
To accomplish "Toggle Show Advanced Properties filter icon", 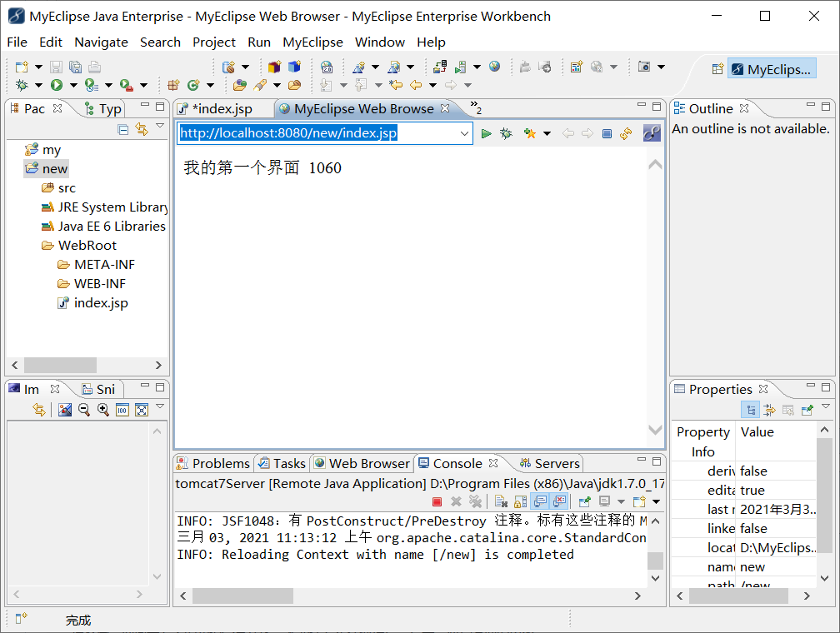I will 769,411.
